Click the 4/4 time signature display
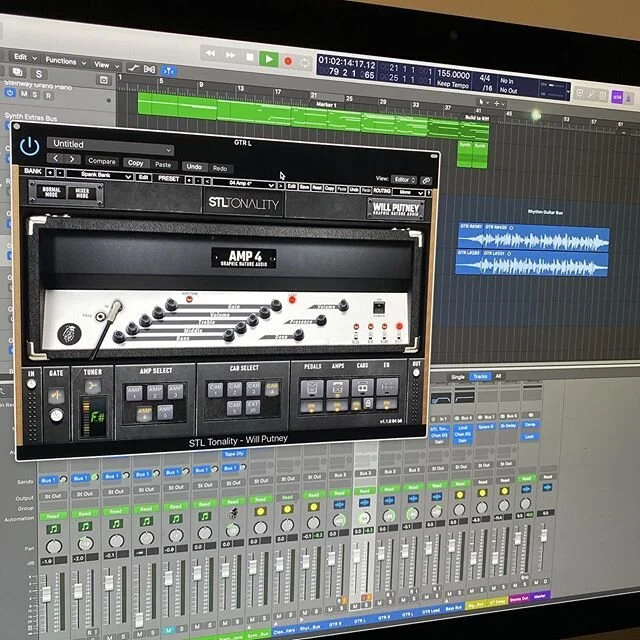 (x=485, y=77)
